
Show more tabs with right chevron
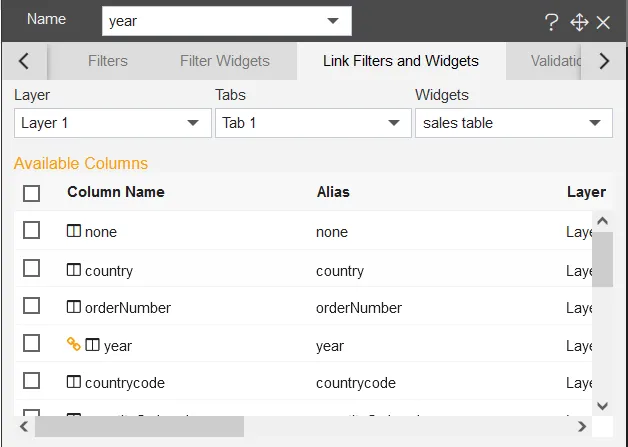point(604,61)
